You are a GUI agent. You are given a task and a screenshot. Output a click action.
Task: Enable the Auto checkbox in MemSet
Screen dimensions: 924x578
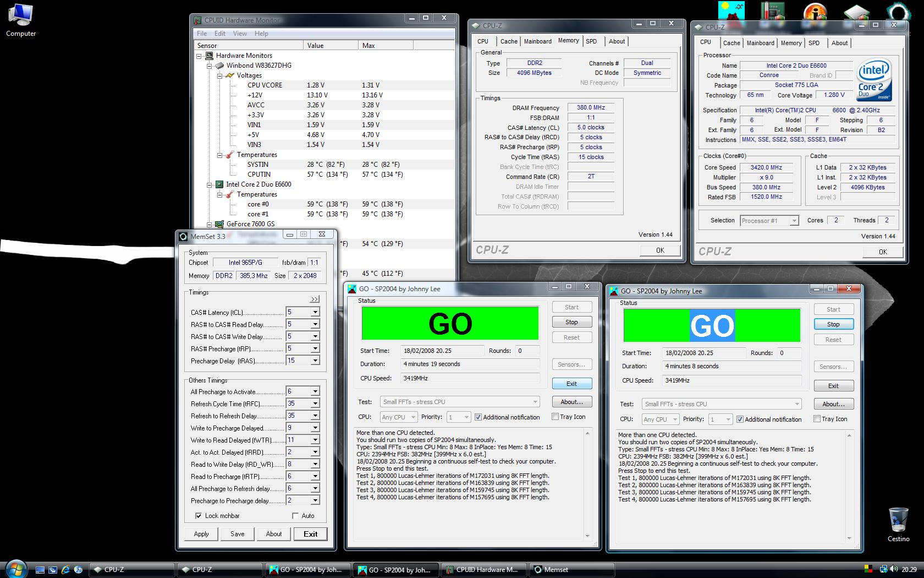pos(295,516)
